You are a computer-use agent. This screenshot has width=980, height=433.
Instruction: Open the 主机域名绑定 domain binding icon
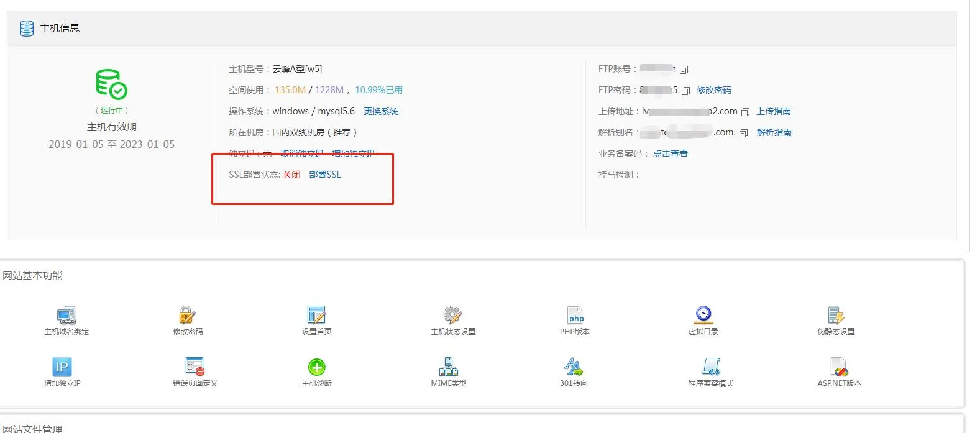pos(66,315)
